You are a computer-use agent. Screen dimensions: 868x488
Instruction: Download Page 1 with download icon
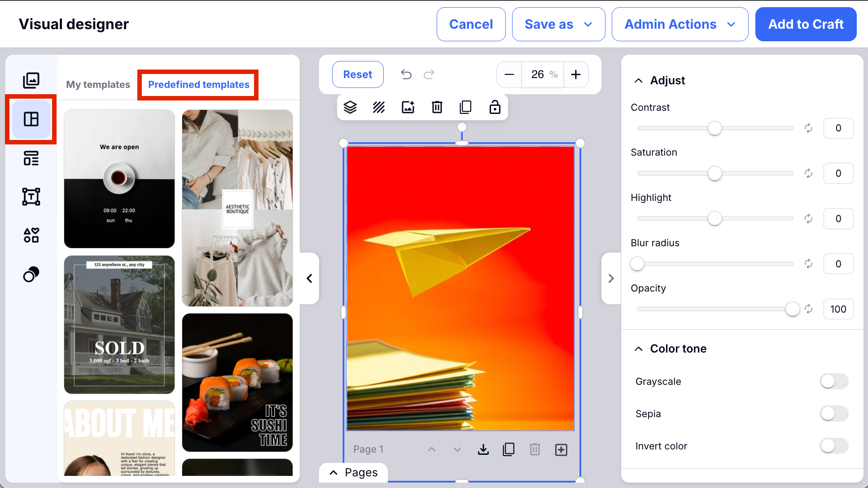tap(483, 449)
